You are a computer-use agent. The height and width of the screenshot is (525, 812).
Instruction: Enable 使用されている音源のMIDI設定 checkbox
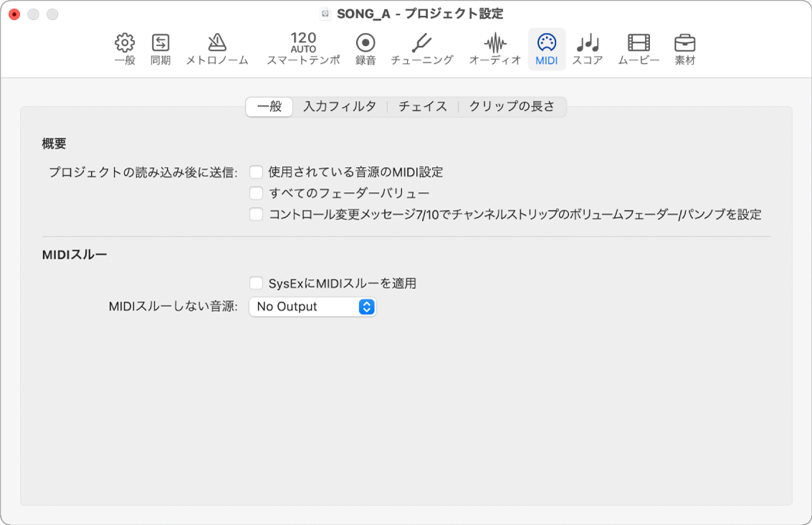[x=257, y=171]
